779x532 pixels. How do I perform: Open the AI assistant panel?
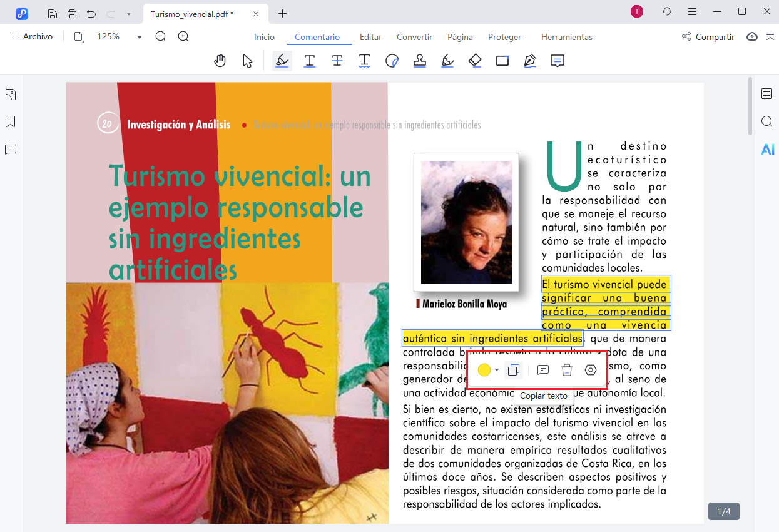(x=767, y=150)
